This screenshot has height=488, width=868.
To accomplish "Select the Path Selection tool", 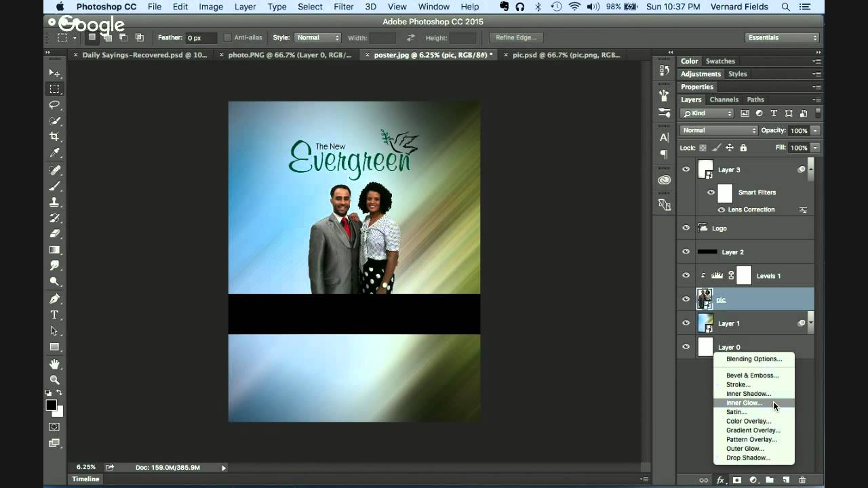I will tap(54, 331).
